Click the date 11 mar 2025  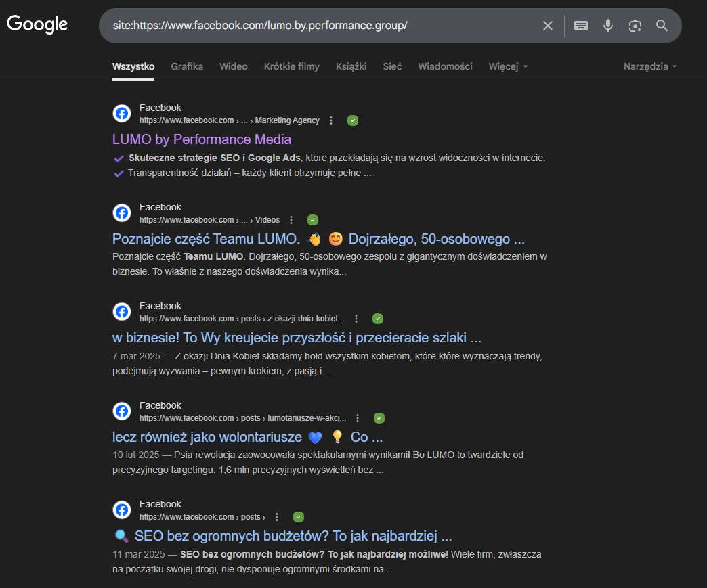139,554
